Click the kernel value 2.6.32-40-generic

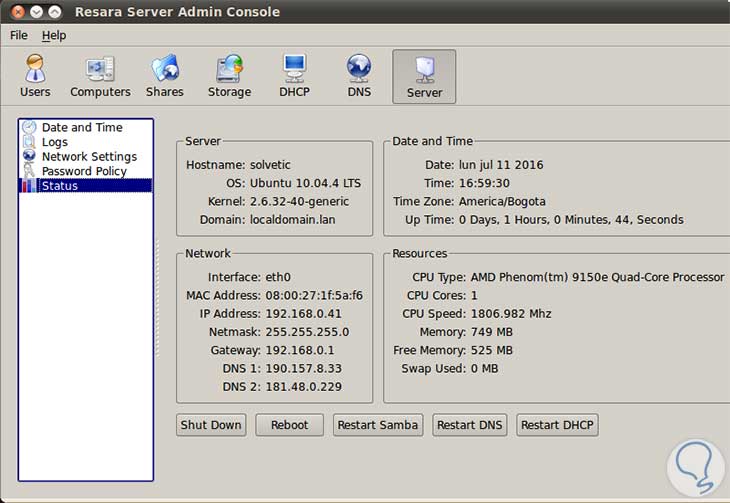coord(299,201)
